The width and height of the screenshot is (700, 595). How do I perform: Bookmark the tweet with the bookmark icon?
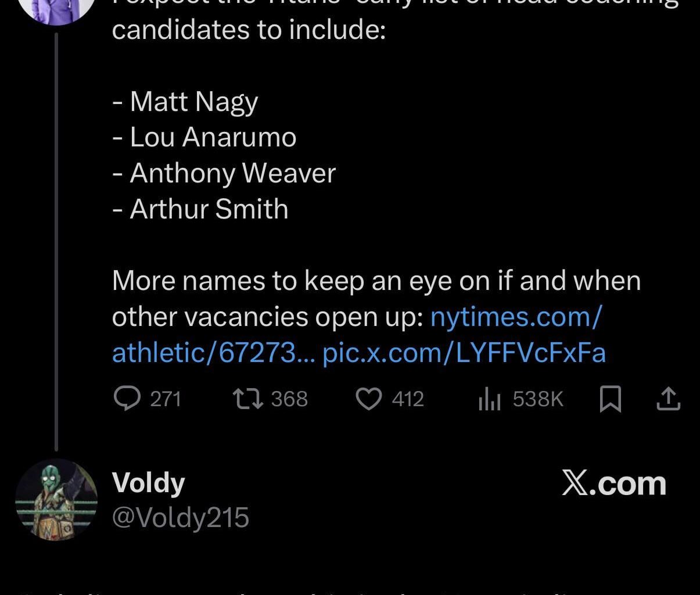point(610,399)
